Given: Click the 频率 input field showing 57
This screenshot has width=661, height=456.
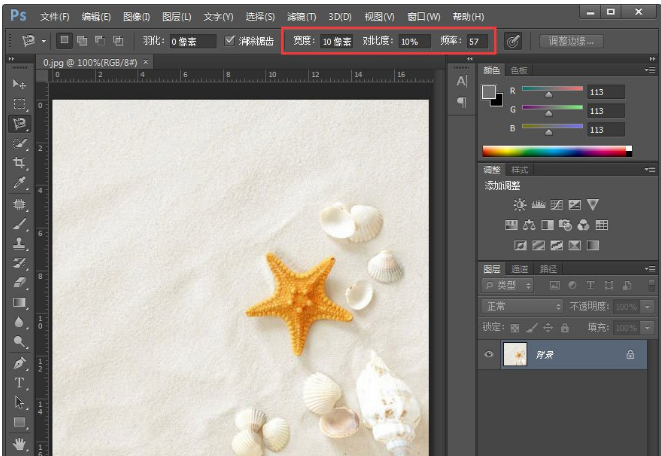Looking at the screenshot, I should [477, 42].
